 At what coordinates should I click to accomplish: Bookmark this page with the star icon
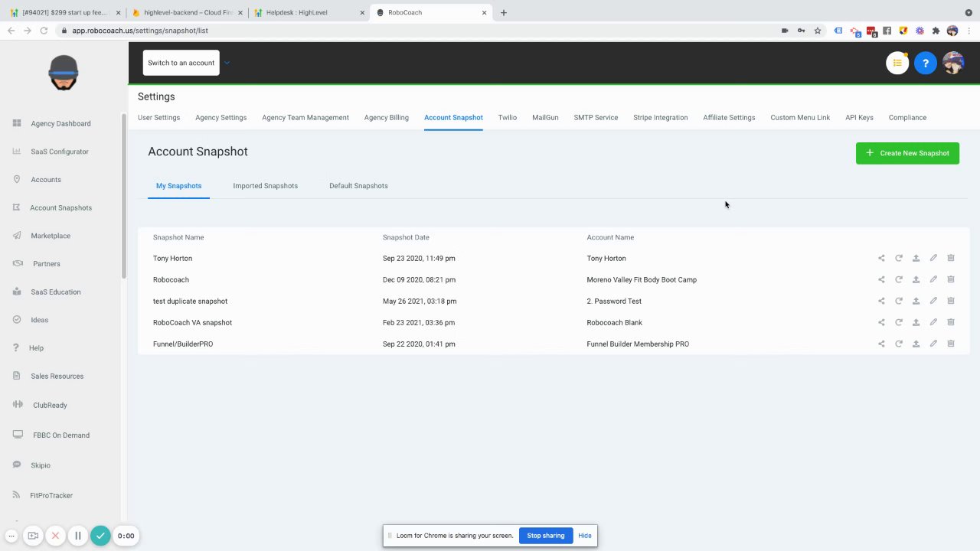point(818,31)
